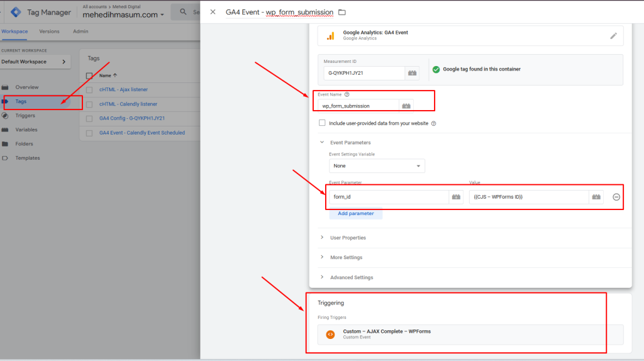The image size is (644, 361).
Task: Collapse the Event Parameters section
Action: [x=322, y=142]
